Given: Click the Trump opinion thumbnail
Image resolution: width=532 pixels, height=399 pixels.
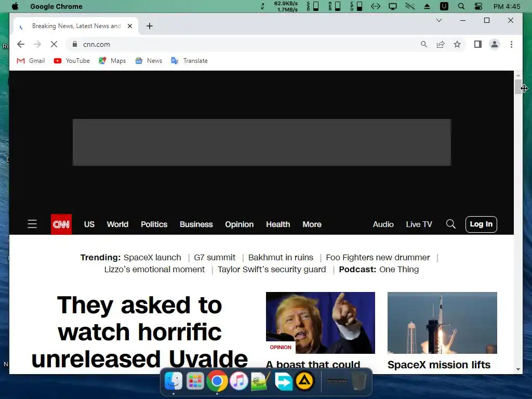Looking at the screenshot, I should click(320, 323).
